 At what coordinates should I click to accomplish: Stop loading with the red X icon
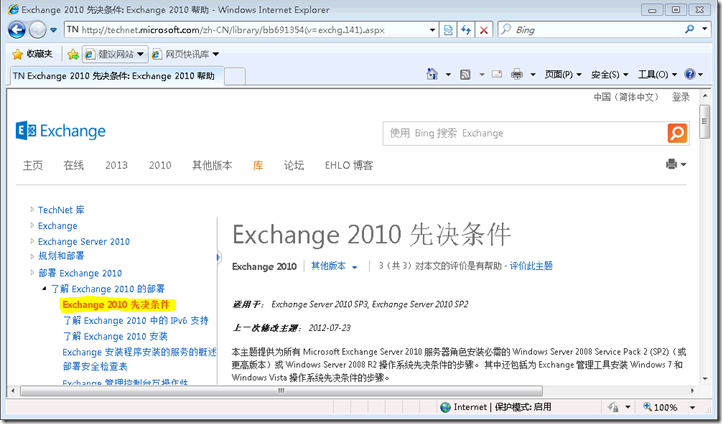(484, 30)
